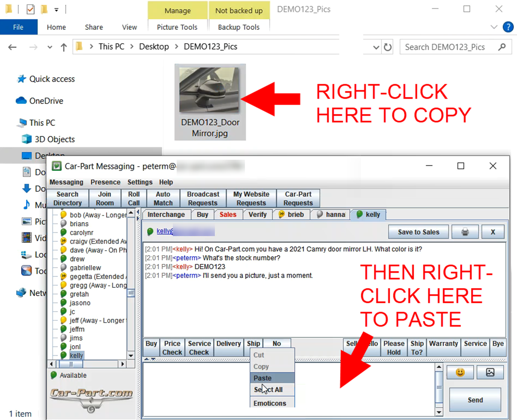This screenshot has height=420, width=517.
Task: Insert the Please Hold quick phrase
Action: pos(394,347)
